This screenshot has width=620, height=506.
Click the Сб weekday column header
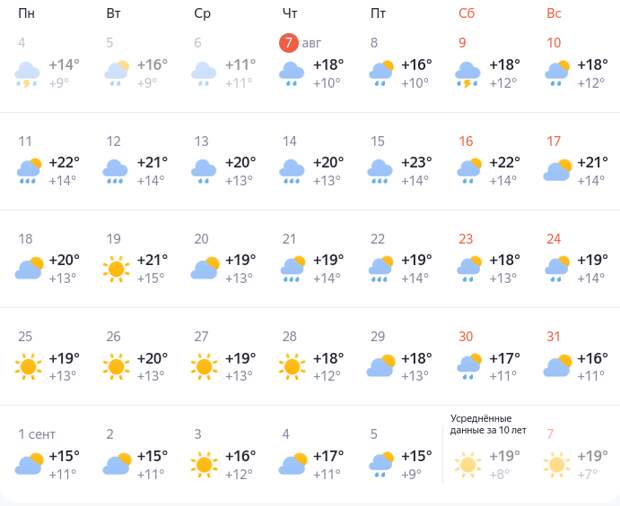coord(466,13)
